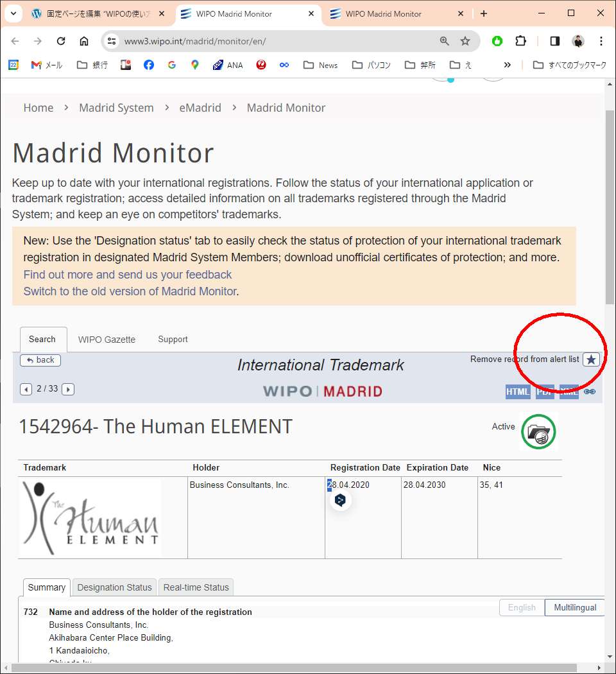Open the Chrome profile avatar
This screenshot has height=674, width=616.
578,41
